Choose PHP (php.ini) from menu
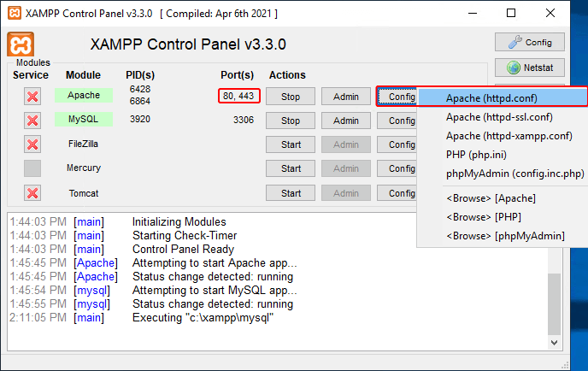Screen dimensions: 588x371 click(x=503, y=155)
